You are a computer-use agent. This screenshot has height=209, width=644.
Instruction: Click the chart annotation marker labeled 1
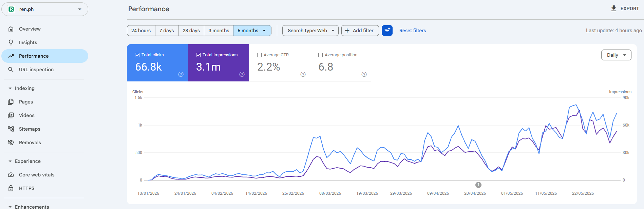478,185
